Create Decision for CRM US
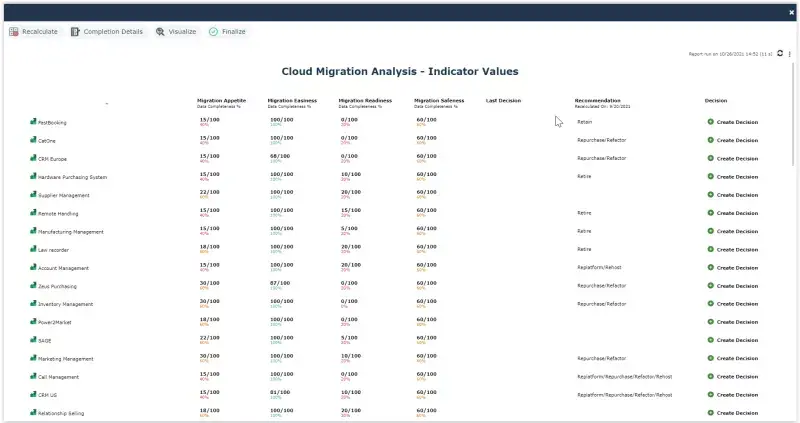 733,395
